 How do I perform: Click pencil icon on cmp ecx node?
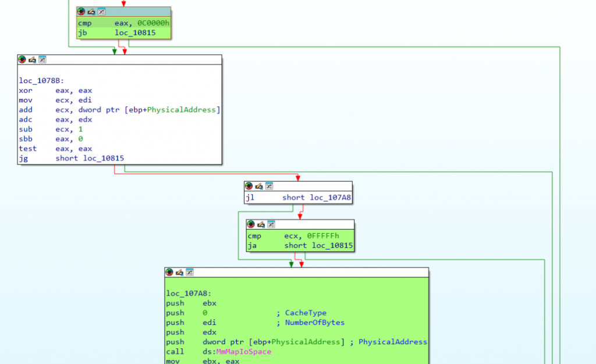coord(261,224)
